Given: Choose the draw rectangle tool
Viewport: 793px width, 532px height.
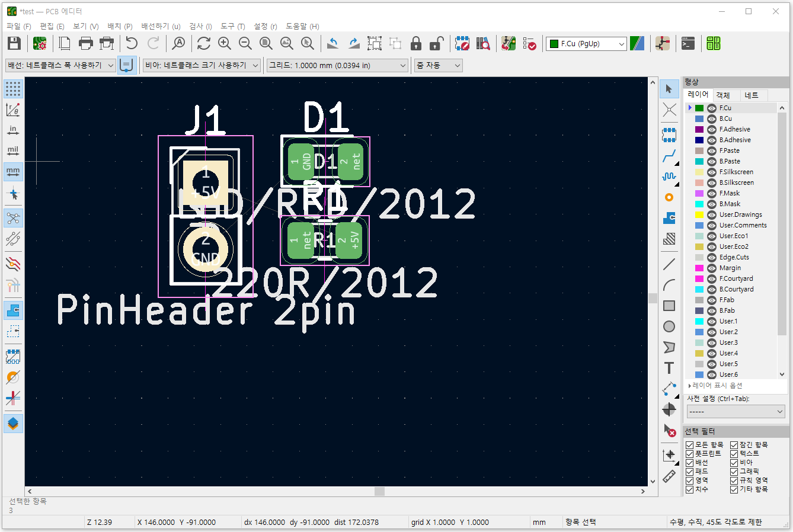Looking at the screenshot, I should tap(669, 306).
